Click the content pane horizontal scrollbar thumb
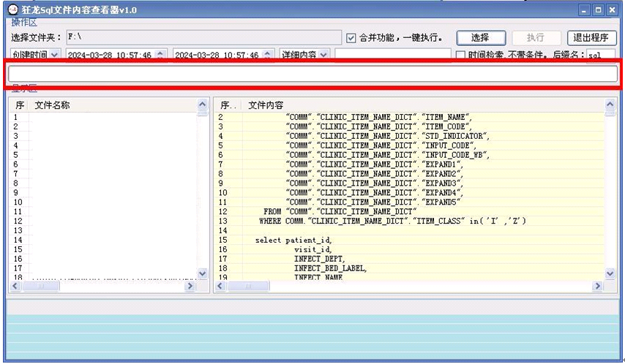 [248, 286]
